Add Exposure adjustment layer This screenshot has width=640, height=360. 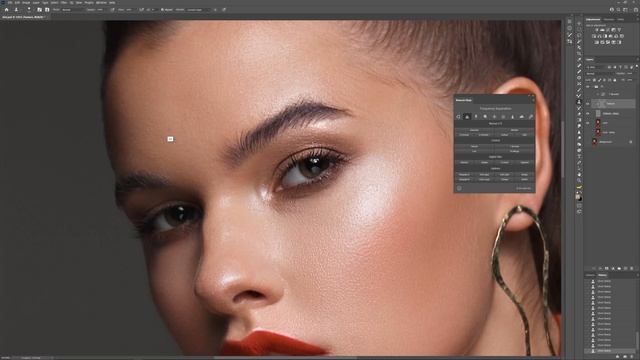[613, 30]
